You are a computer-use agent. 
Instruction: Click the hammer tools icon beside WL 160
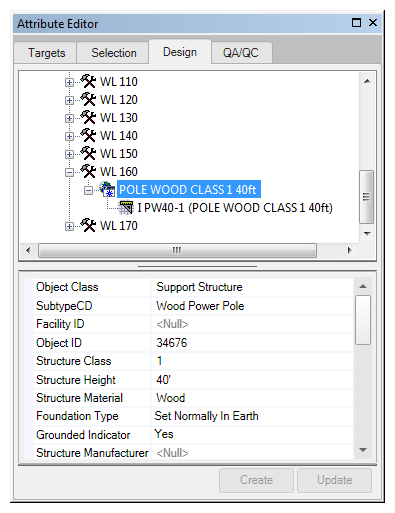pyautogui.click(x=88, y=171)
